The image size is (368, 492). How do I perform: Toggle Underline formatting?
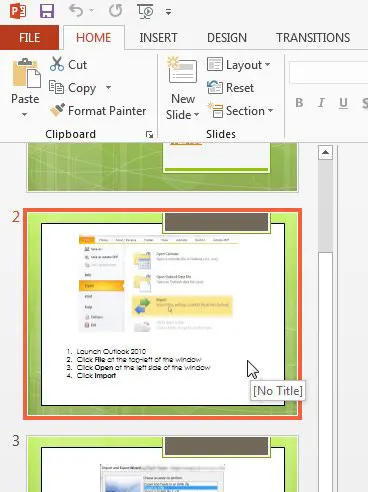point(343,103)
